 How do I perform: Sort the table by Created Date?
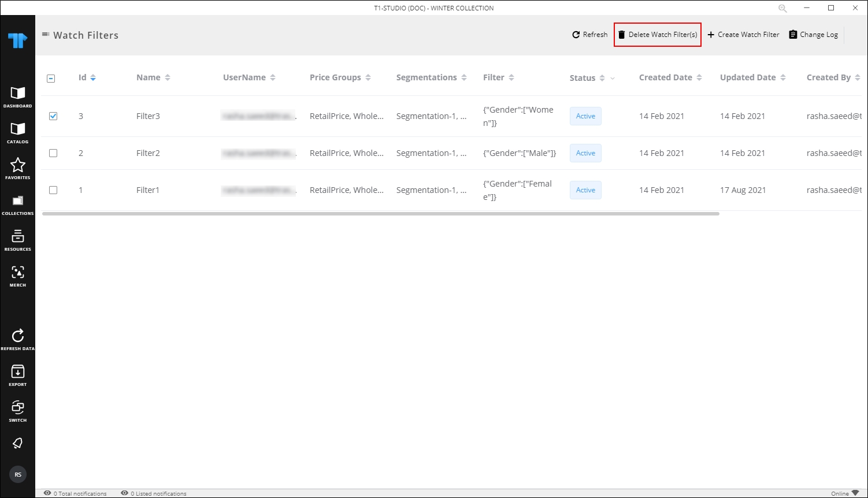pos(699,77)
